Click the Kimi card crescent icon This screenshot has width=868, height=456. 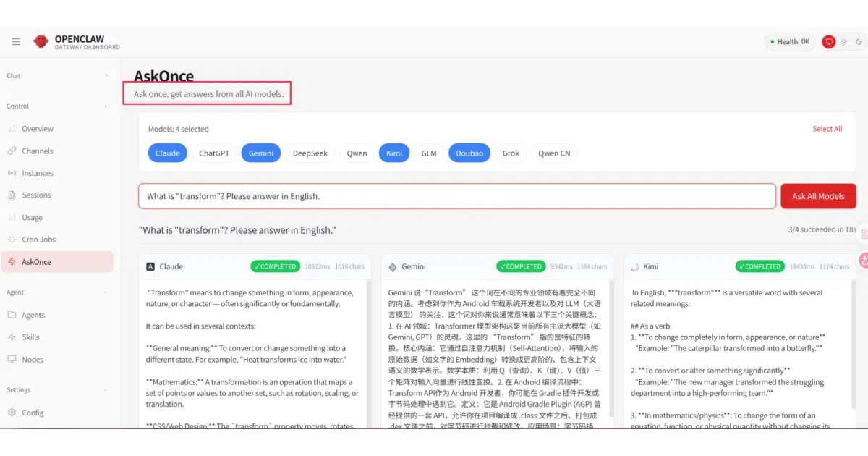pos(635,266)
